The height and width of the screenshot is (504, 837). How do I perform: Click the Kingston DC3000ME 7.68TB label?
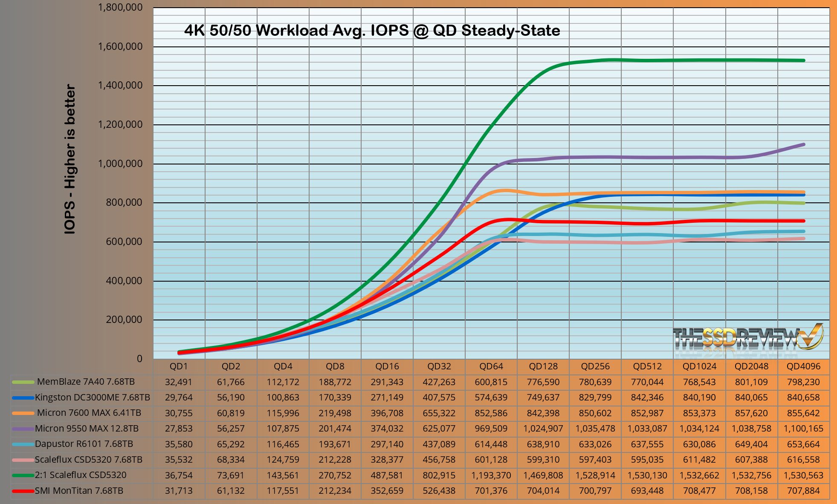point(92,397)
